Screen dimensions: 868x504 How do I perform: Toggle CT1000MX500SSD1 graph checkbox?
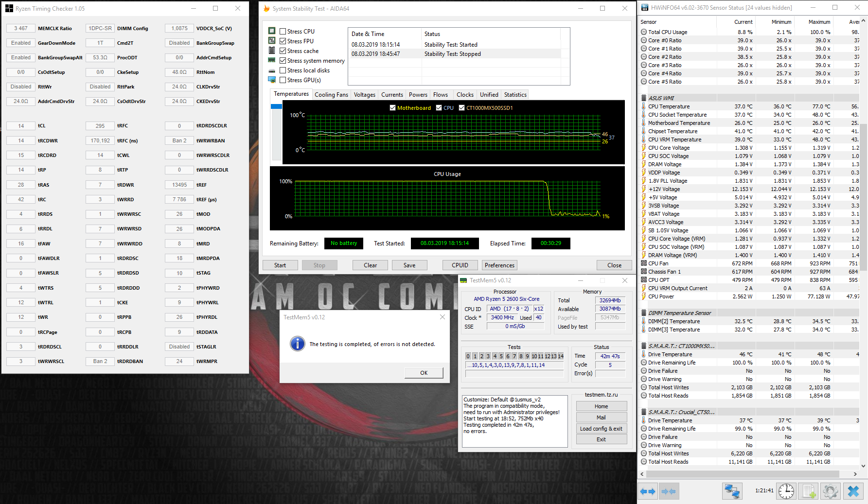click(461, 108)
